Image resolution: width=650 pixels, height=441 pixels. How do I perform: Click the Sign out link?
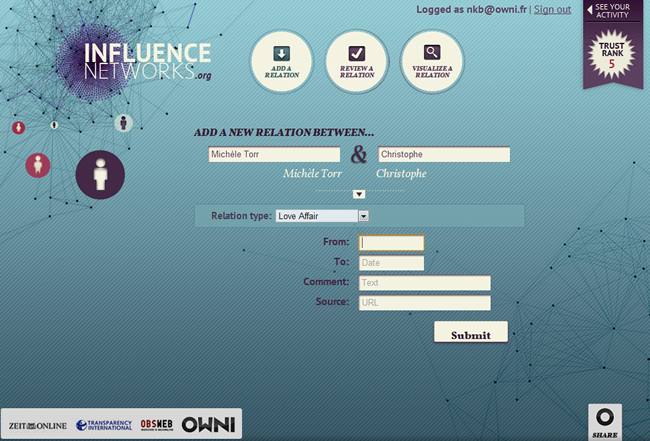point(552,10)
